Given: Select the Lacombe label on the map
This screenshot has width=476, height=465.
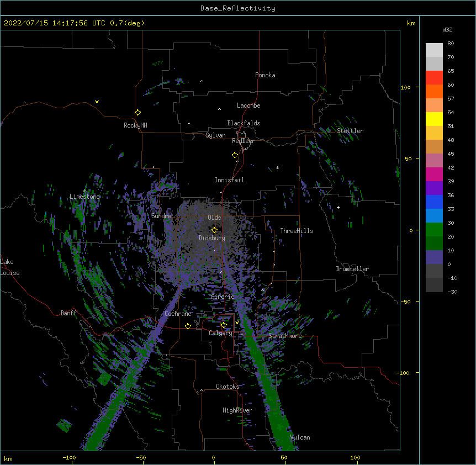Looking at the screenshot, I should (248, 105).
